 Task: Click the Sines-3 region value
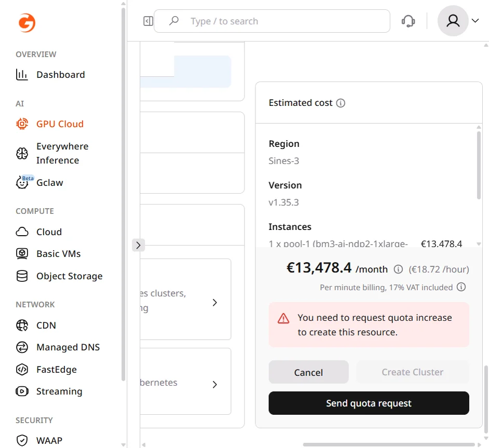pyautogui.click(x=283, y=161)
